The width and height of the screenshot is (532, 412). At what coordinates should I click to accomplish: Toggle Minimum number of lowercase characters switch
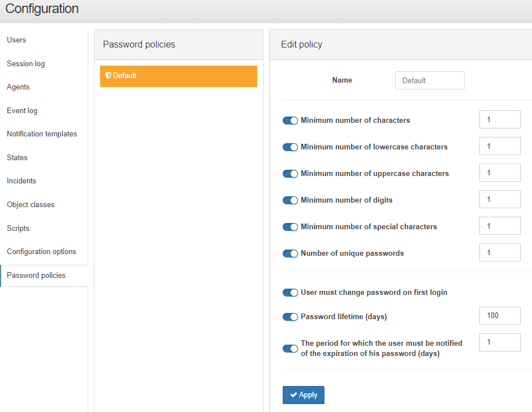[x=290, y=147]
